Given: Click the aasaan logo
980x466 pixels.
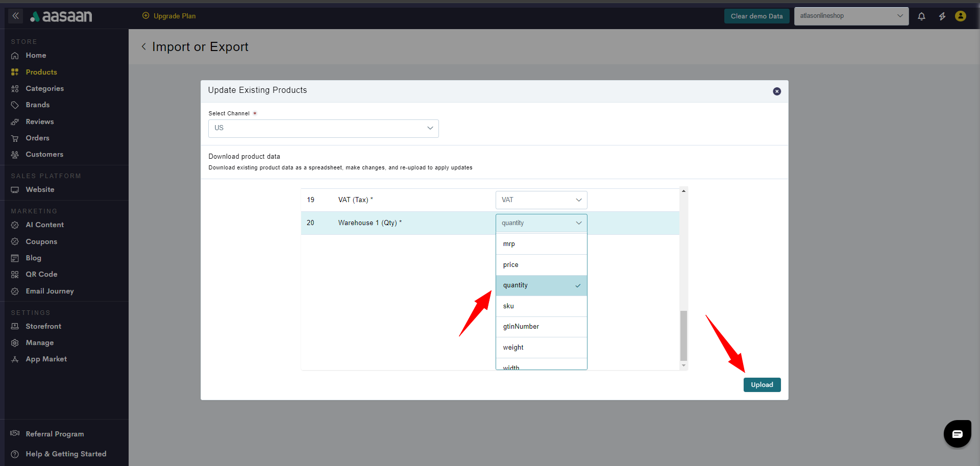Looking at the screenshot, I should click(x=61, y=17).
